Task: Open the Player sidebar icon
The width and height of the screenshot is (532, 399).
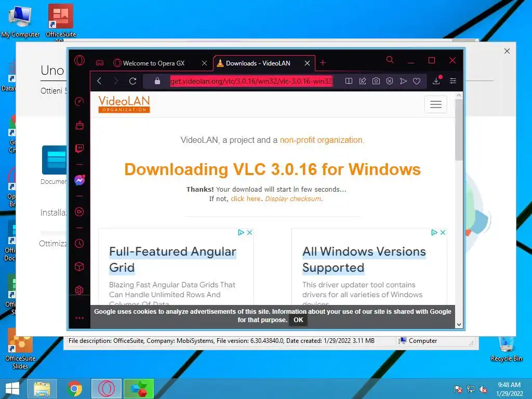Action: [79, 212]
